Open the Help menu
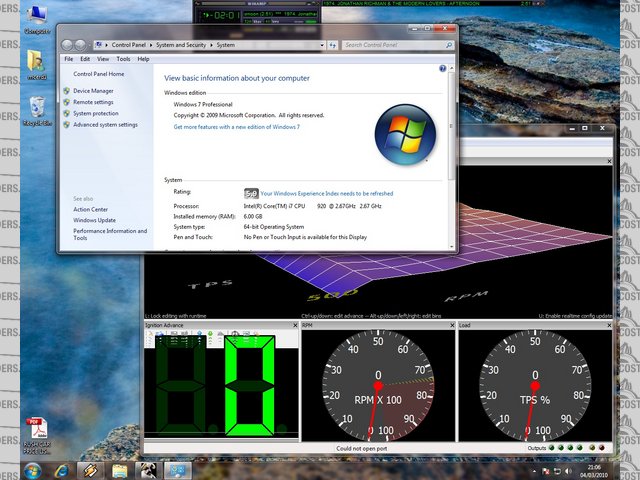 pyautogui.click(x=143, y=59)
